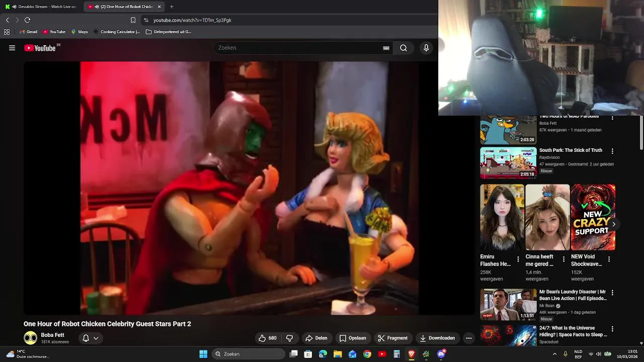Click the Fragment clip button
The height and width of the screenshot is (362, 644).
click(x=392, y=338)
